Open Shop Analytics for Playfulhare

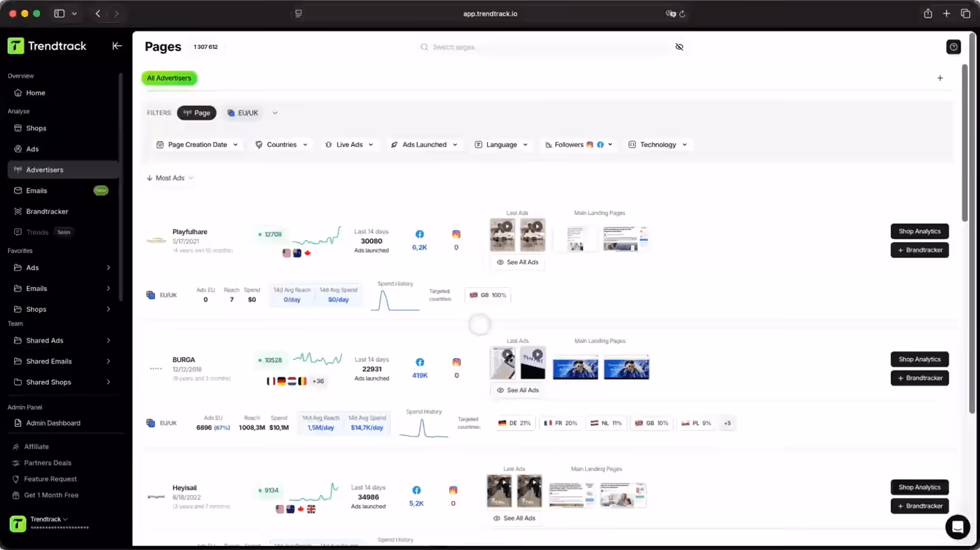tap(919, 231)
